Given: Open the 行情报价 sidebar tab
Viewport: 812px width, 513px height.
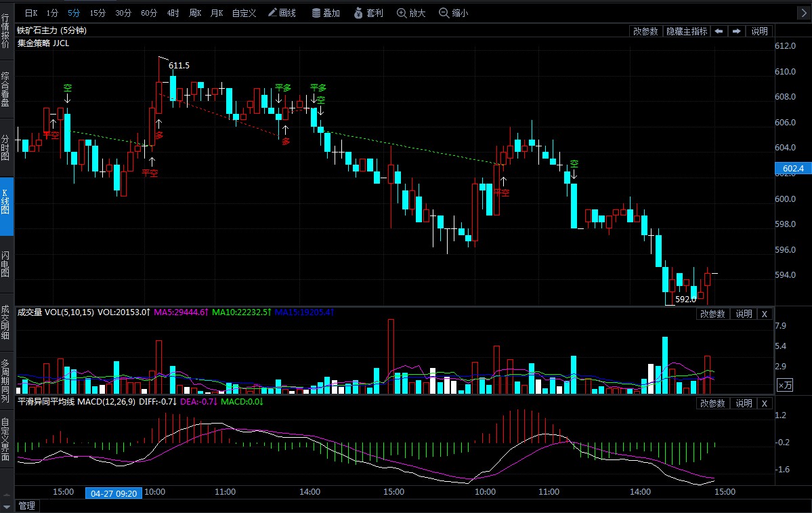Looking at the screenshot, I should [5, 30].
